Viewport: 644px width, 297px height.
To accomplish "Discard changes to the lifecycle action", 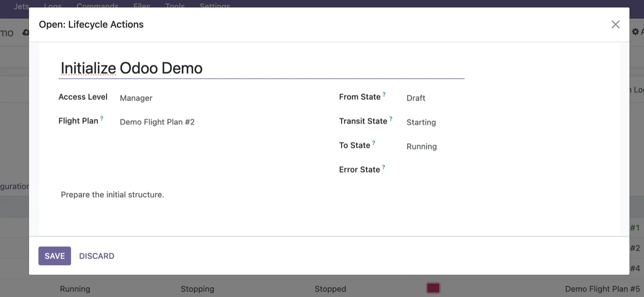I will (97, 256).
